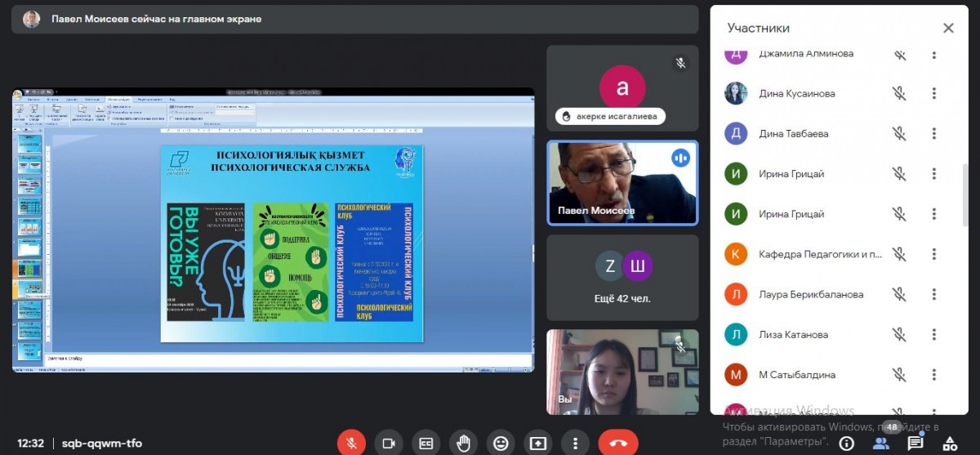Screen dimensions: 980x455
Task: Open the activities icon
Action: [x=950, y=443]
